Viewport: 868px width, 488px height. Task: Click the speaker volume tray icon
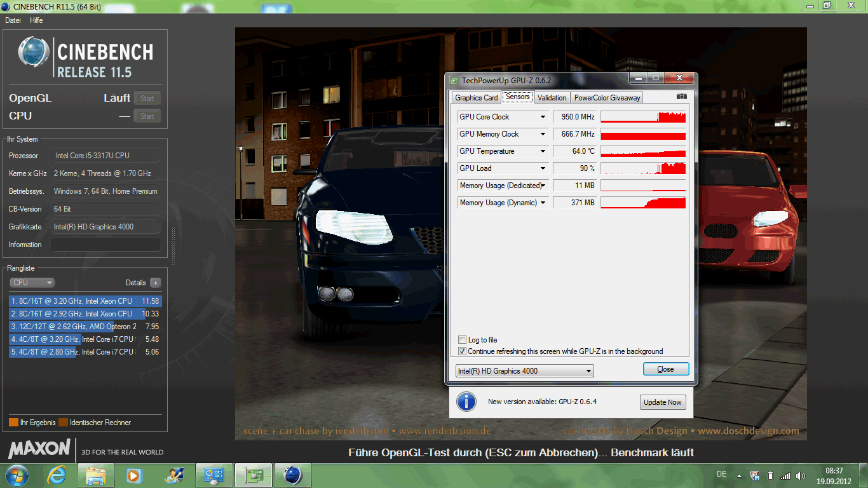pyautogui.click(x=801, y=475)
